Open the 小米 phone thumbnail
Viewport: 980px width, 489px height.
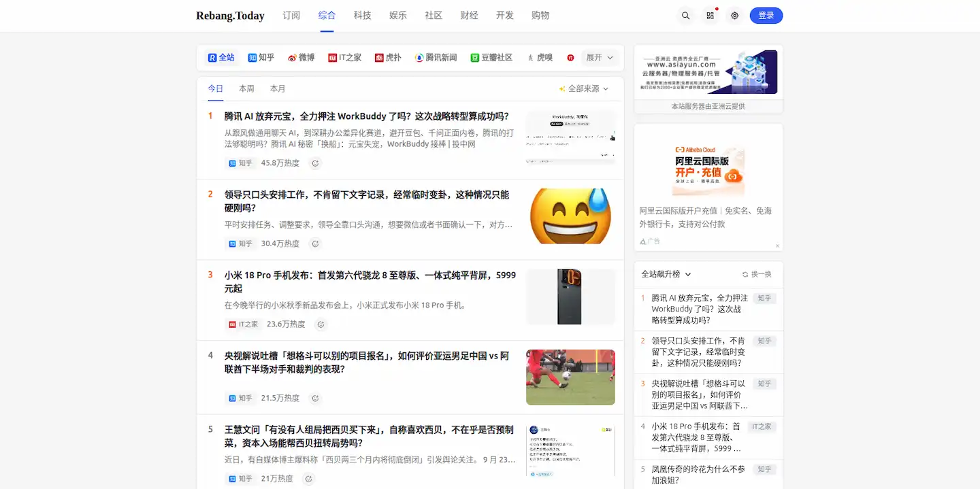[570, 297]
